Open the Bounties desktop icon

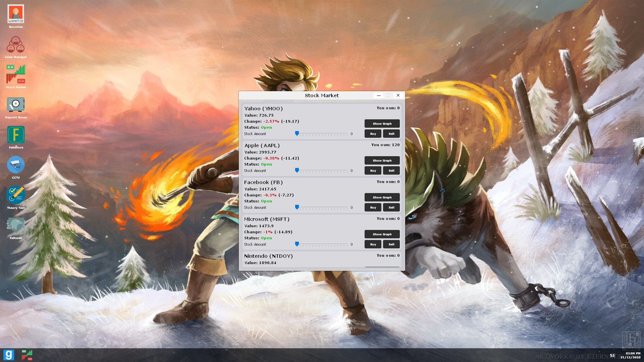click(16, 14)
